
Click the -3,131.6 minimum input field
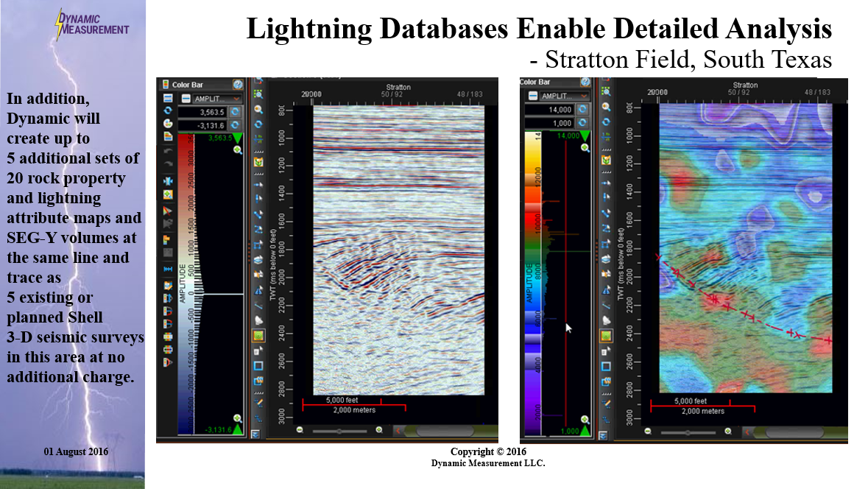coord(202,126)
